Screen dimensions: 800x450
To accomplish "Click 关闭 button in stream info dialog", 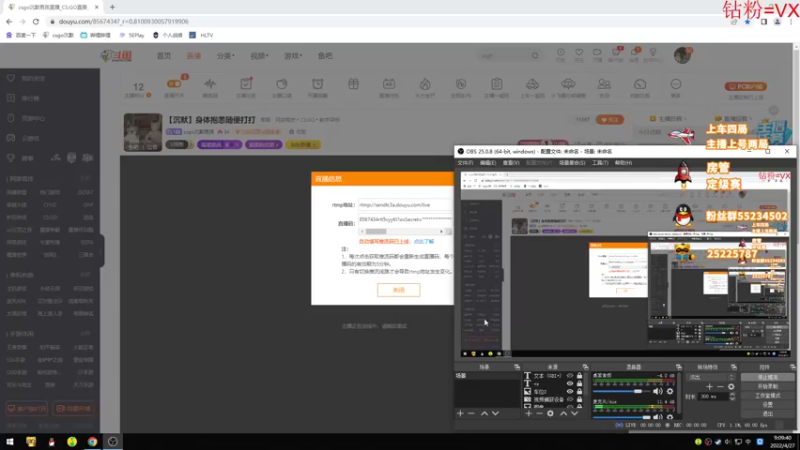I will [x=398, y=290].
